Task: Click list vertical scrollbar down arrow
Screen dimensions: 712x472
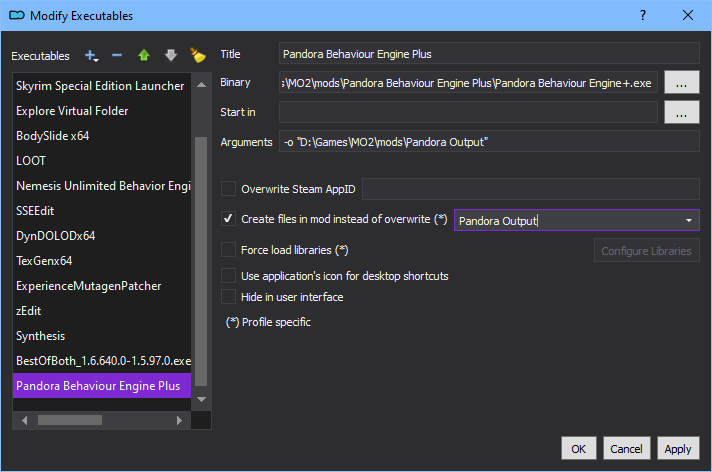Action: click(202, 399)
